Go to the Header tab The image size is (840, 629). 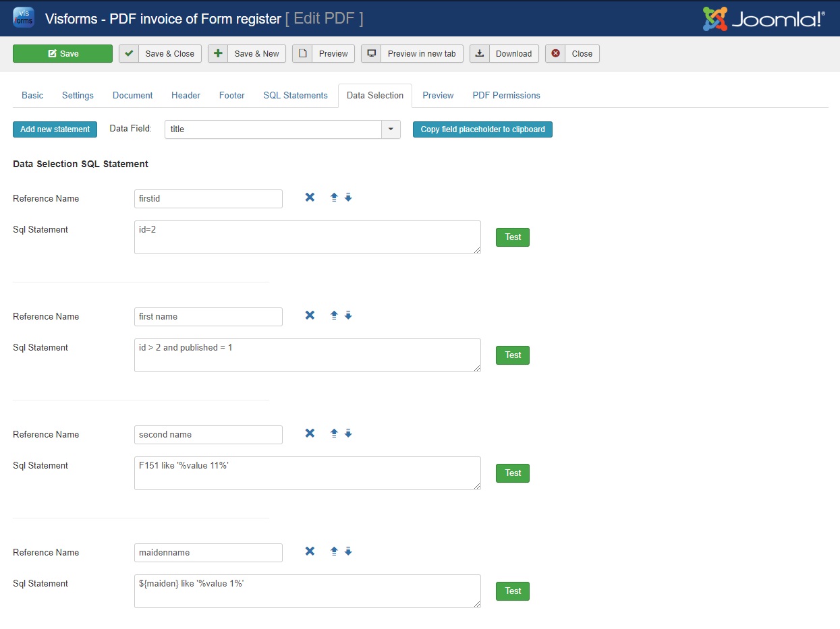click(x=186, y=96)
